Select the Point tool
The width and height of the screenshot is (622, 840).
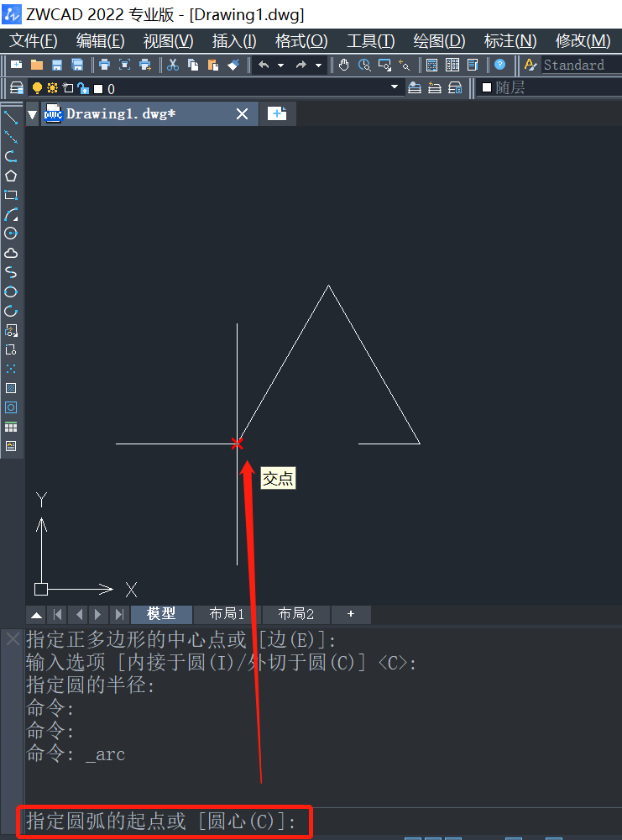click(11, 369)
